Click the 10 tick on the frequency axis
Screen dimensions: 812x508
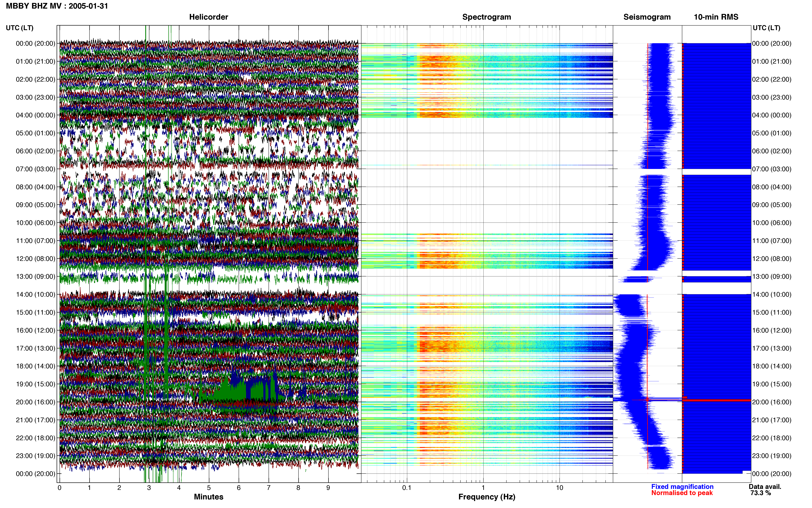tap(559, 487)
